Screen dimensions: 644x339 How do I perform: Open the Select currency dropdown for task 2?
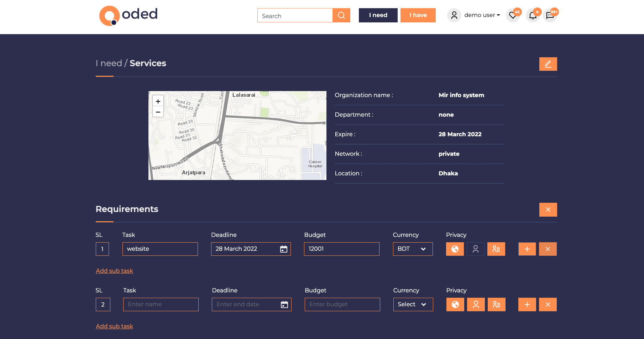pyautogui.click(x=413, y=304)
